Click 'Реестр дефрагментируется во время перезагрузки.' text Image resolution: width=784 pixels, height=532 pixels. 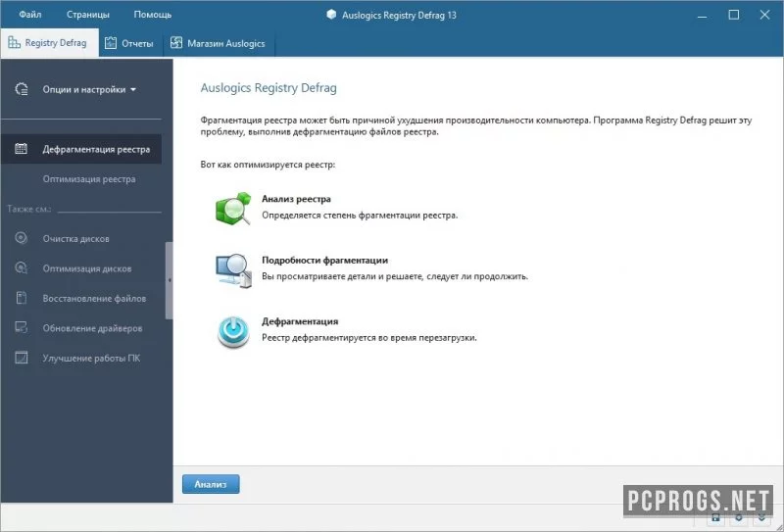[369, 337]
